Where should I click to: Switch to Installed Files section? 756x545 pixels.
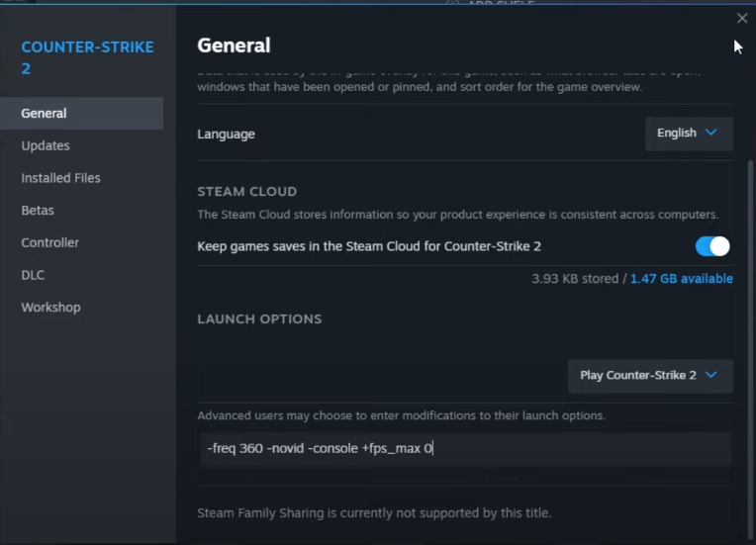(60, 178)
